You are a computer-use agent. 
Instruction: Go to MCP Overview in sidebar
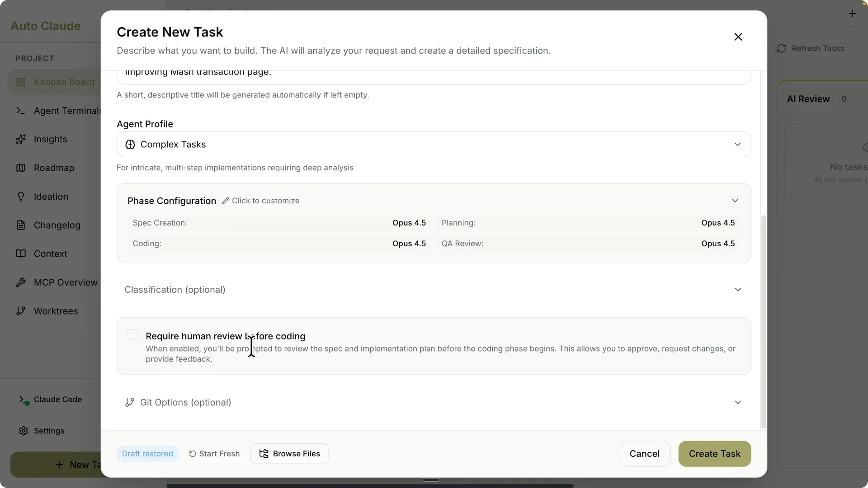[55, 282]
